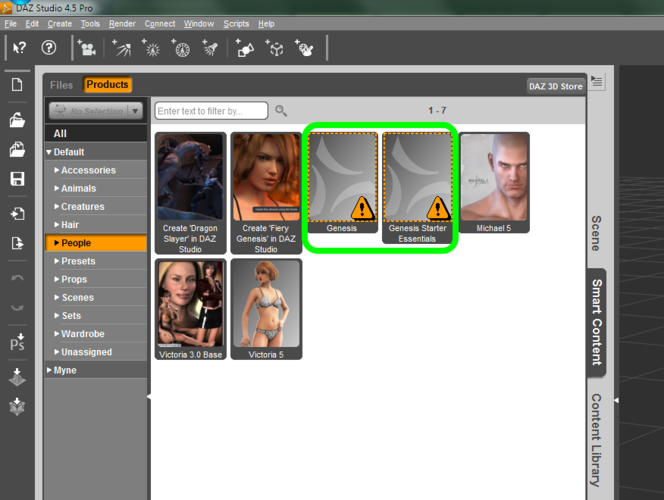Expand the Accessories category
The image size is (664, 500).
[x=56, y=170]
